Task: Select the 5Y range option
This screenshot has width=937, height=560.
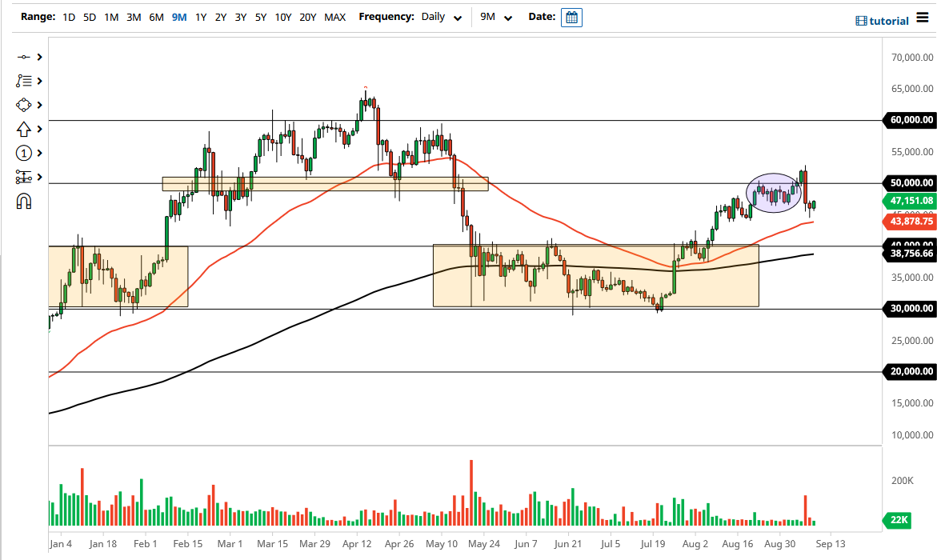Action: [x=261, y=16]
